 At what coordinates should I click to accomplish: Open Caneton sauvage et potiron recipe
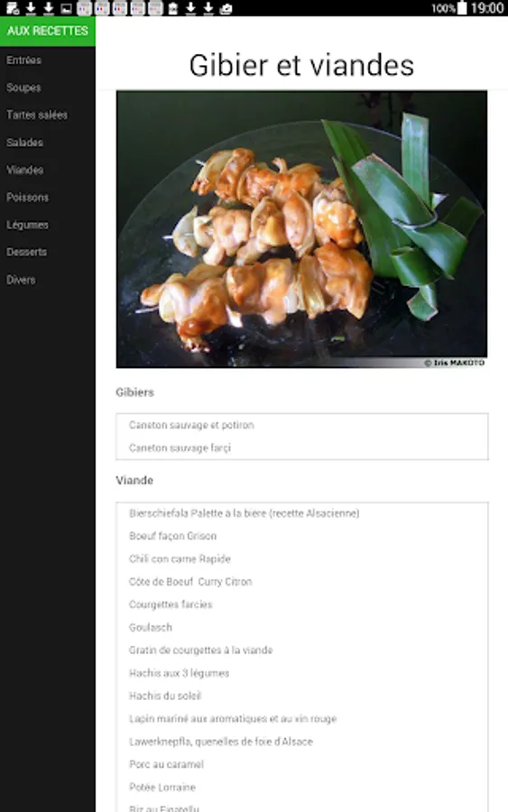point(191,425)
